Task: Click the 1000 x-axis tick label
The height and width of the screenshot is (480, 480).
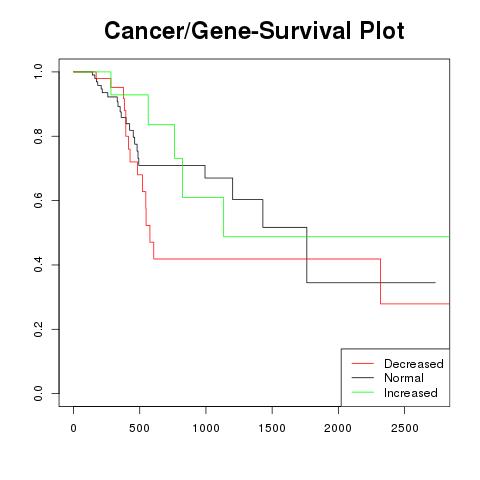Action: 206,428
